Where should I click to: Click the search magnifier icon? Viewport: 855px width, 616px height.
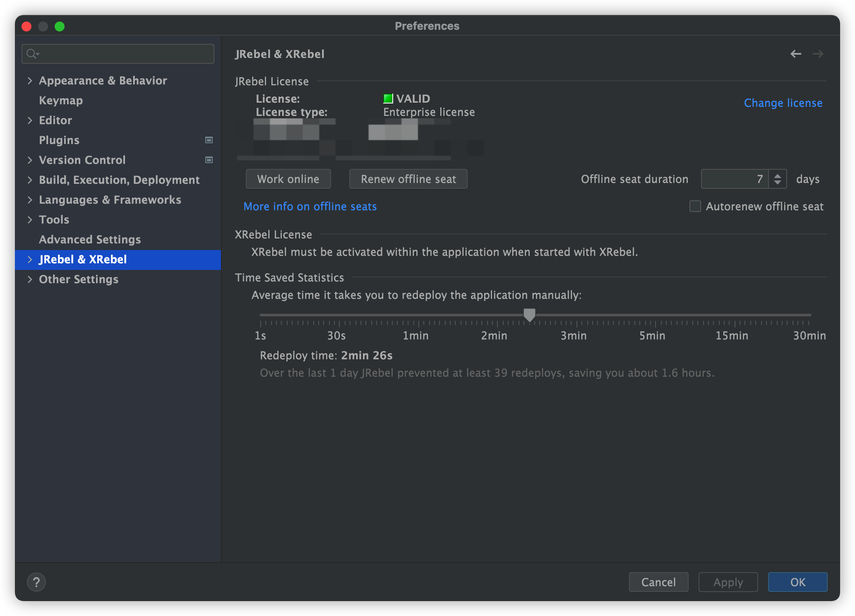31,54
